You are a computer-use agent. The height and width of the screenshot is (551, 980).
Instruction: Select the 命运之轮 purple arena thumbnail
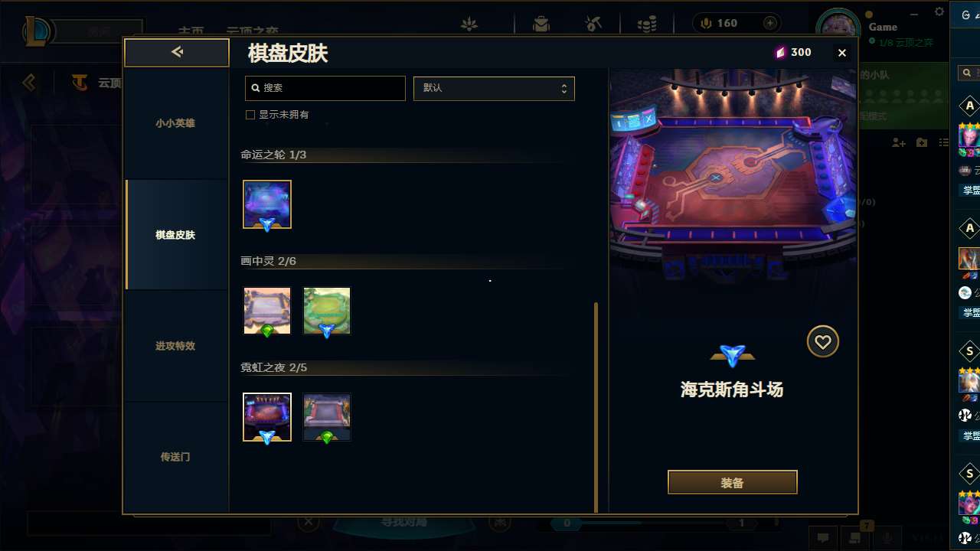[x=267, y=204]
